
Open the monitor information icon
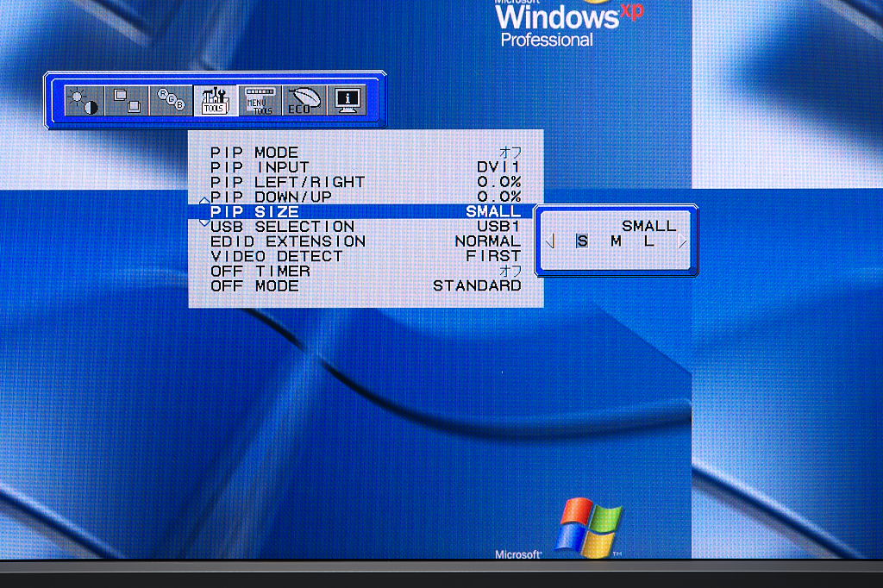(x=348, y=101)
